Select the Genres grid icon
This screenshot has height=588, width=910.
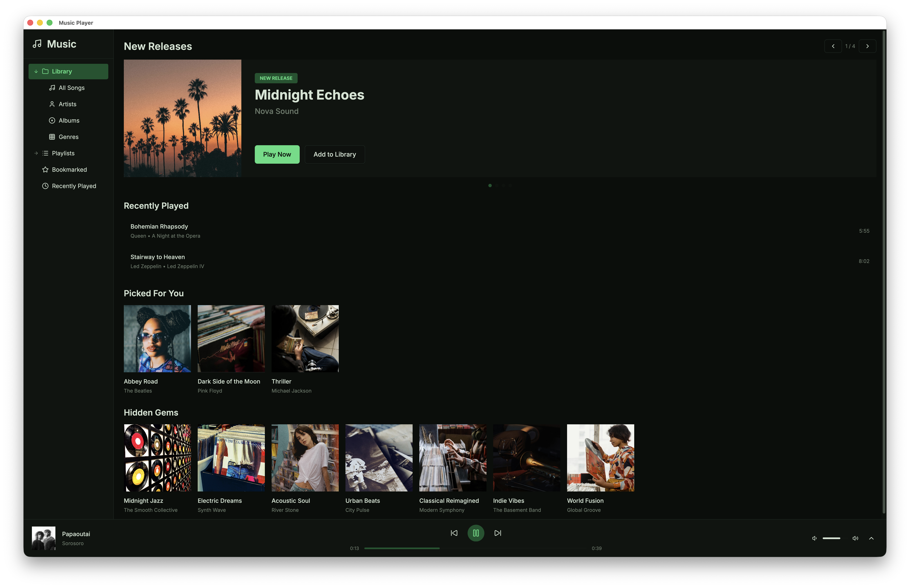pos(52,137)
